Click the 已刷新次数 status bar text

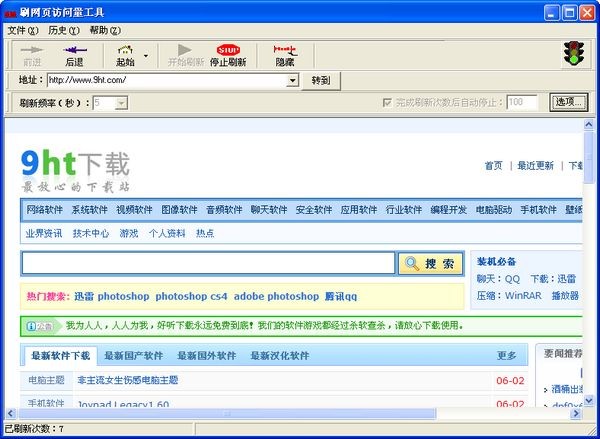click(34, 429)
